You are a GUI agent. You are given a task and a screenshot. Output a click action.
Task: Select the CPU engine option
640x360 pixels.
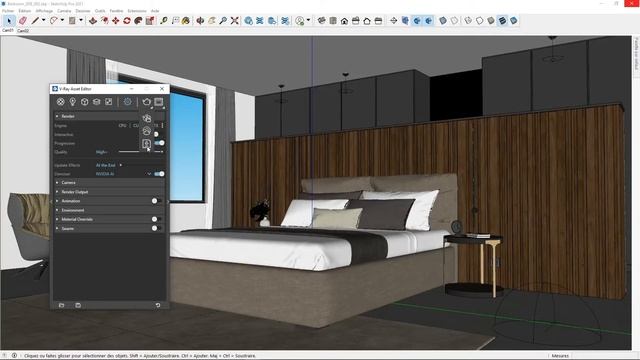point(122,125)
